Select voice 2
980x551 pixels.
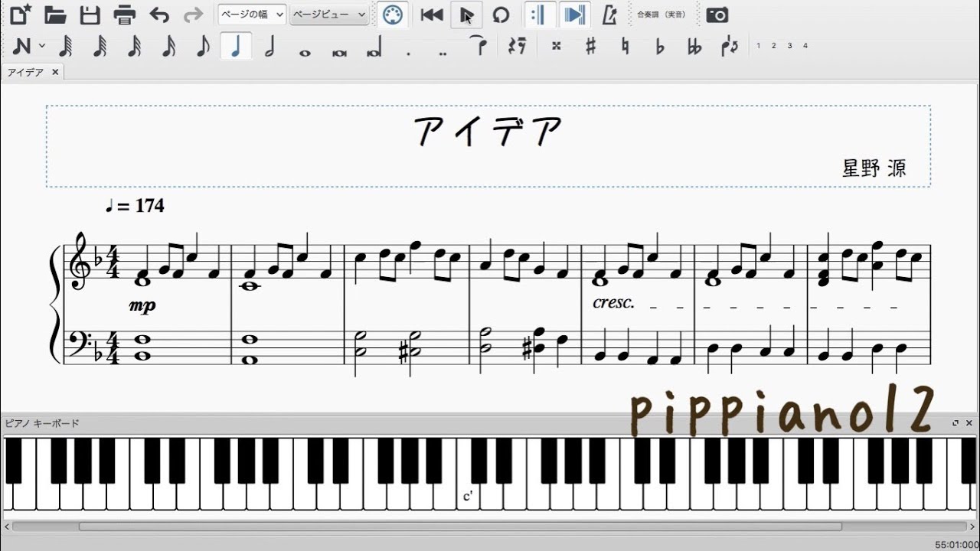pyautogui.click(x=773, y=46)
